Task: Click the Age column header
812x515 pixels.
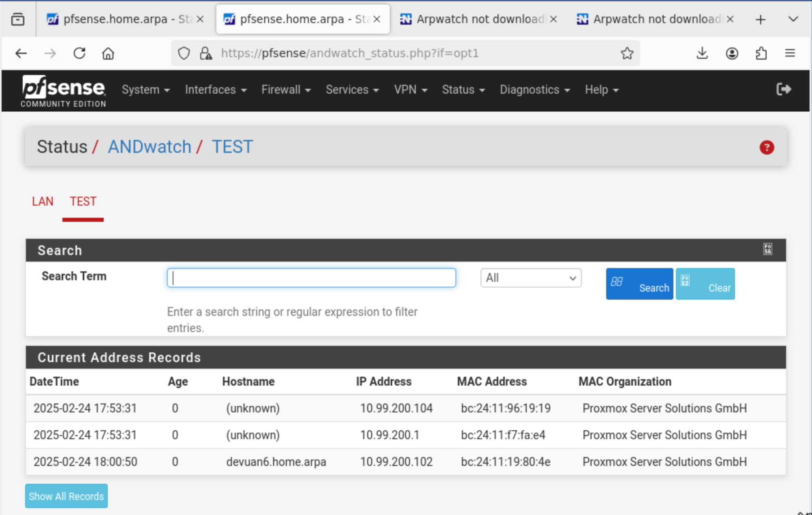Action: click(177, 382)
